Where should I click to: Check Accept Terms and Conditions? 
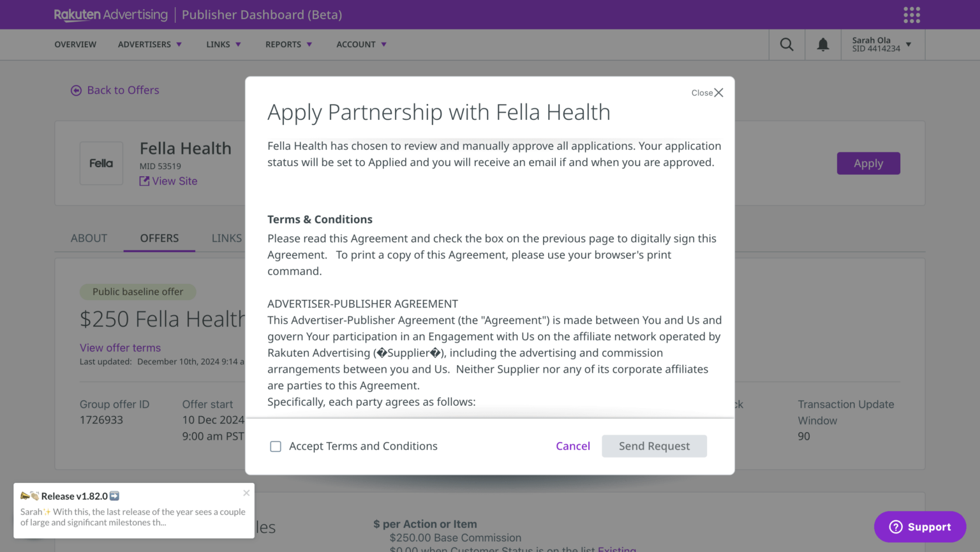(275, 446)
